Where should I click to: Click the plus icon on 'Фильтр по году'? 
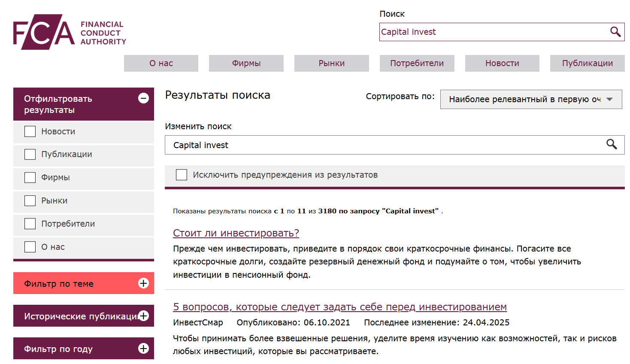[x=143, y=349]
